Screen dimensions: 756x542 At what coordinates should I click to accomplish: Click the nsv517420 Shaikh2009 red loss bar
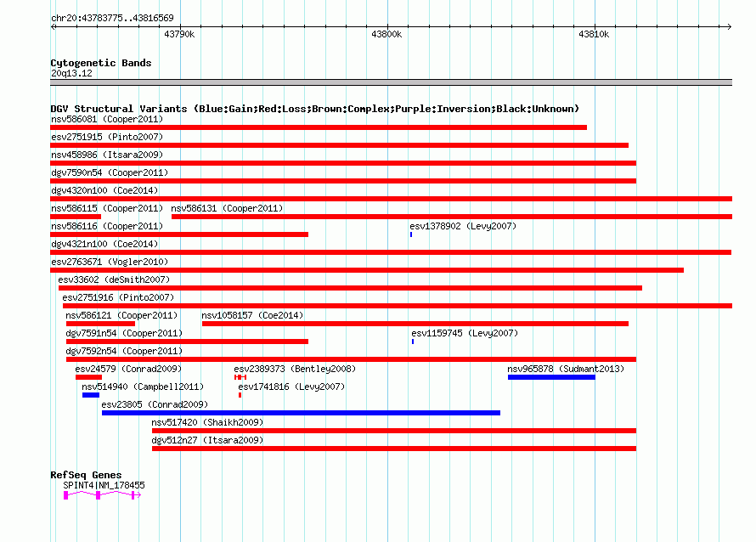pos(394,431)
